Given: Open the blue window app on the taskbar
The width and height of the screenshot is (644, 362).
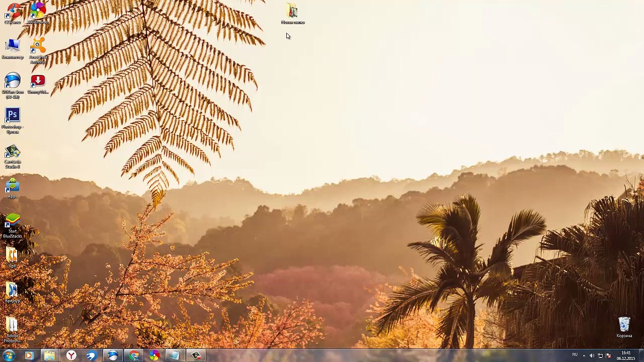Looking at the screenshot, I should [x=175, y=356].
